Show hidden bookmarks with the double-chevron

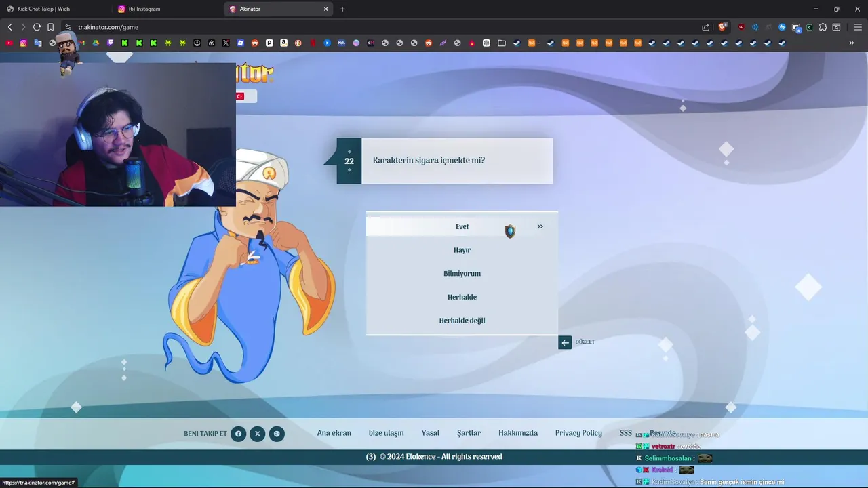(851, 43)
